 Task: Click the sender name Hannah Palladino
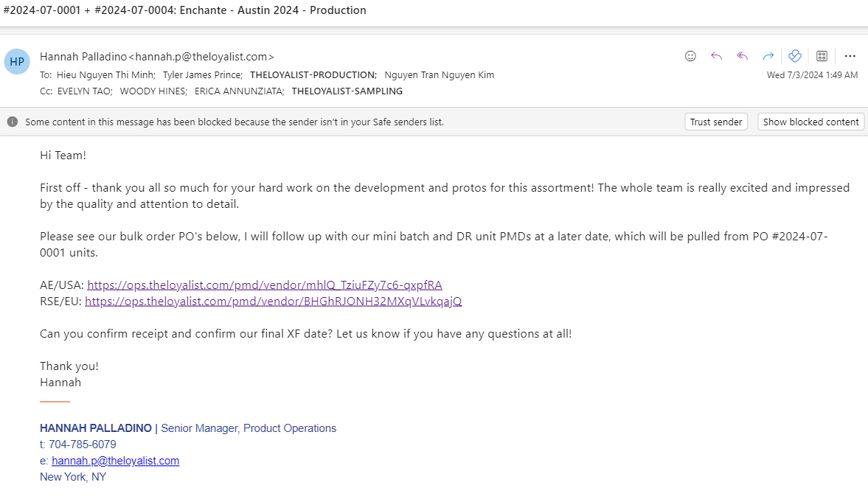[83, 57]
